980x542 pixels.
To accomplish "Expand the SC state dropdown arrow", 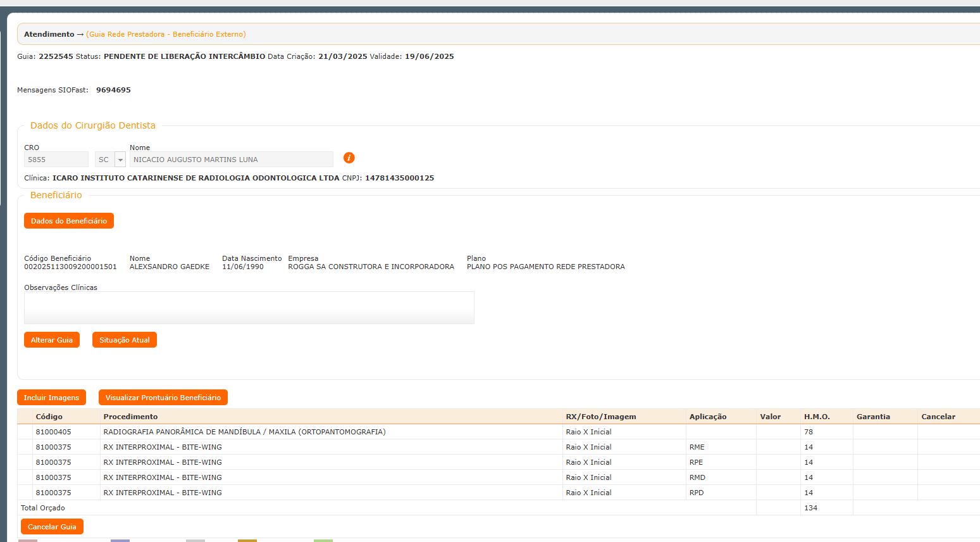I will tap(120, 160).
